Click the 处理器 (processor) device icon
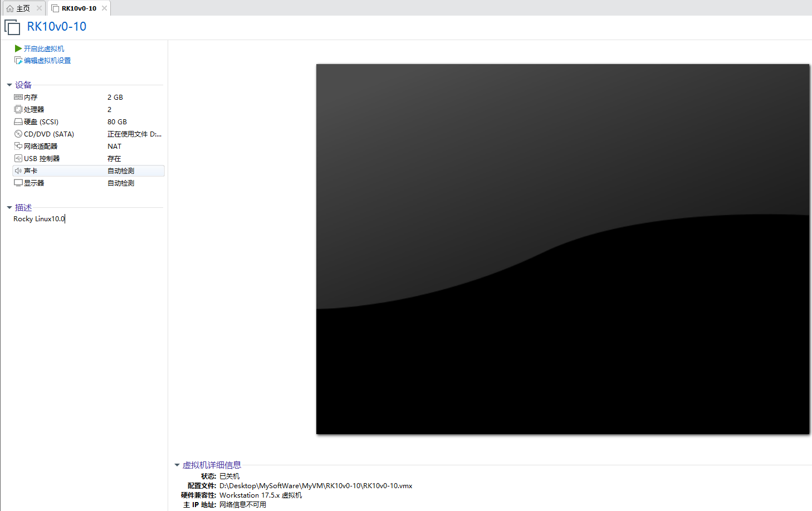 [18, 109]
